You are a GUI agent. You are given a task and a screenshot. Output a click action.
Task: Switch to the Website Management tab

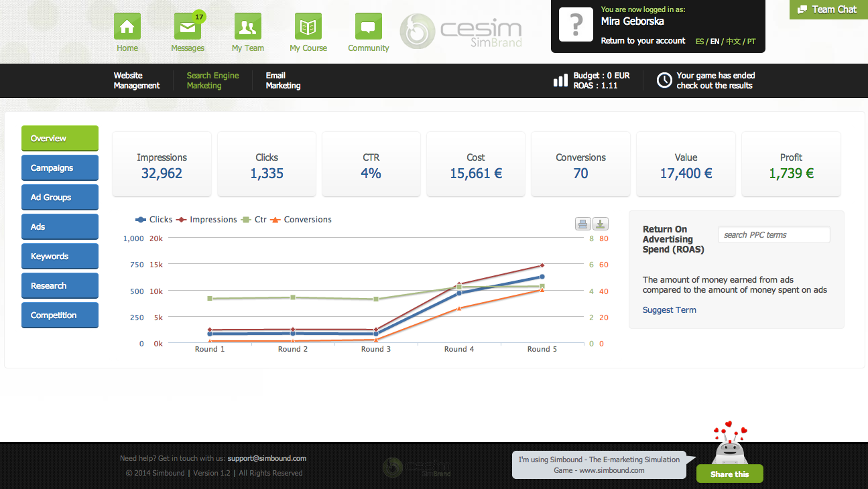coord(137,80)
